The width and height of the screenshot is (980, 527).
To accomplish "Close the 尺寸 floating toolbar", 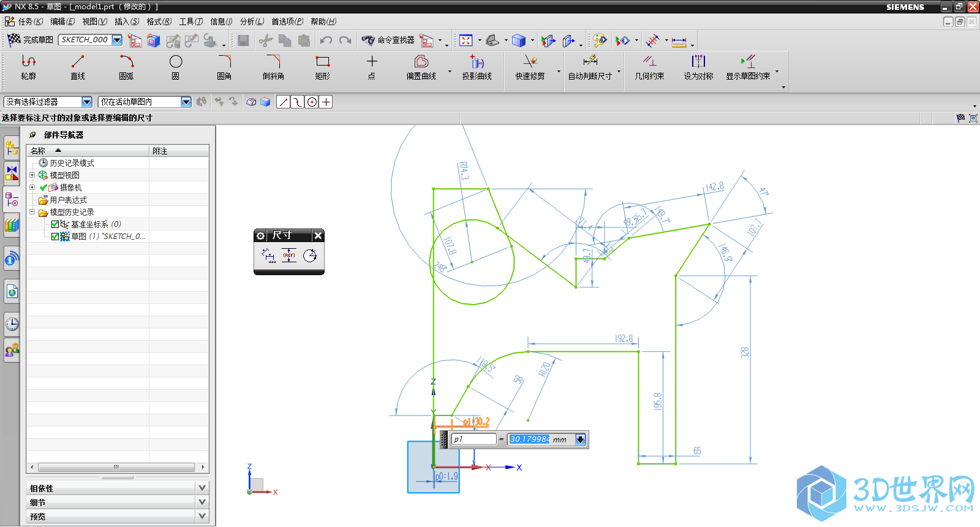I will click(x=318, y=235).
